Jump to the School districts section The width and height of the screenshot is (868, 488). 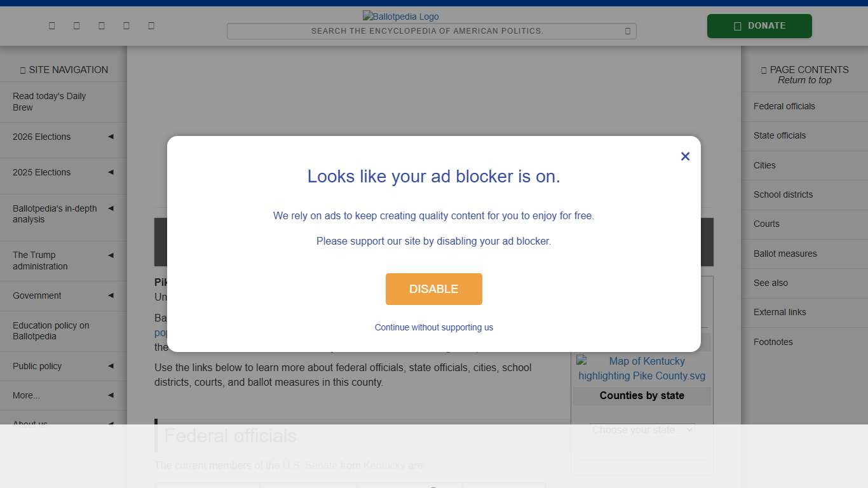[783, 194]
